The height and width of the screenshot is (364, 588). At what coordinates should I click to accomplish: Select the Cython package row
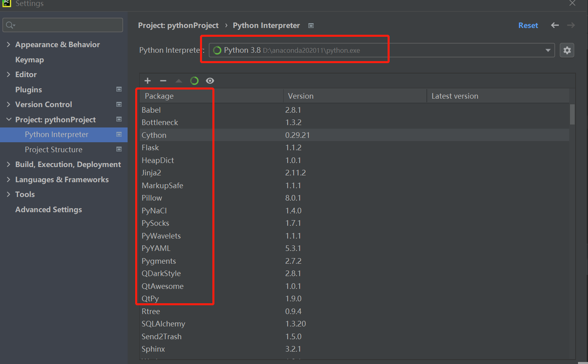pos(354,135)
